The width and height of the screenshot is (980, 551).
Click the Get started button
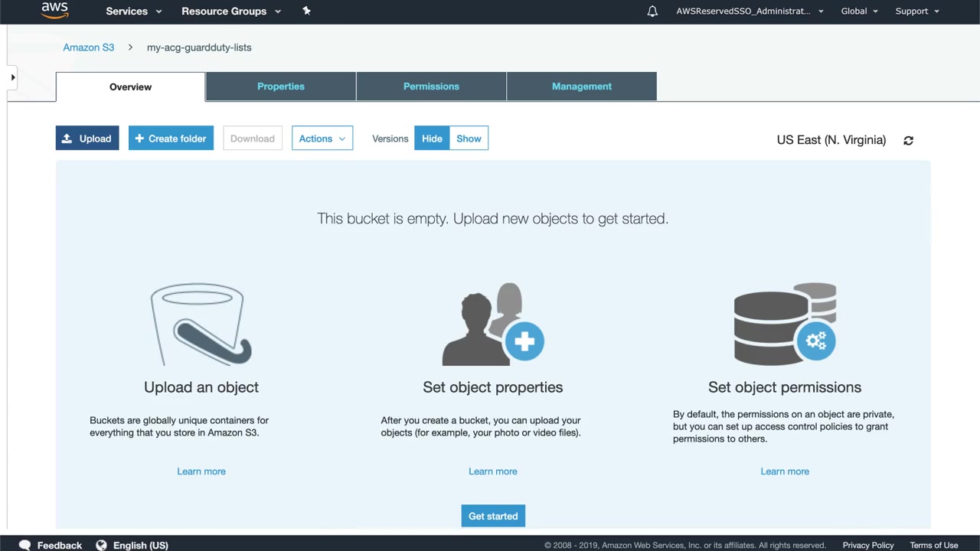(x=493, y=516)
